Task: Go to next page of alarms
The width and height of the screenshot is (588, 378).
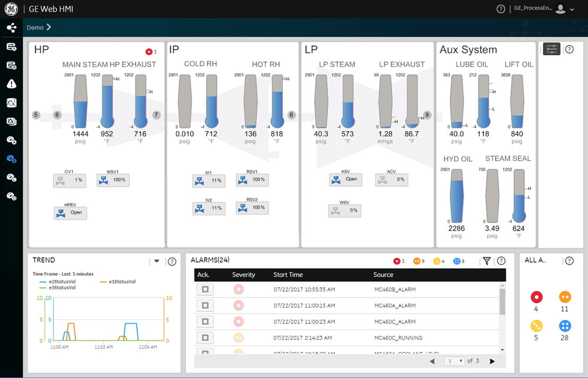Action: click(492, 361)
